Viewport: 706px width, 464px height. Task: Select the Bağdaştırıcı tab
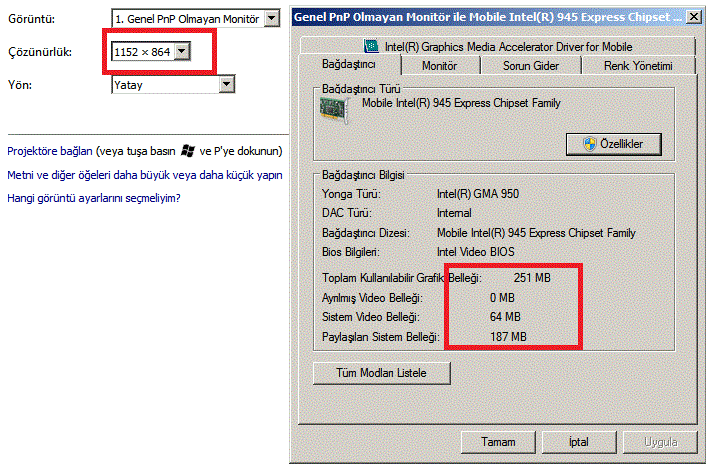click(349, 64)
